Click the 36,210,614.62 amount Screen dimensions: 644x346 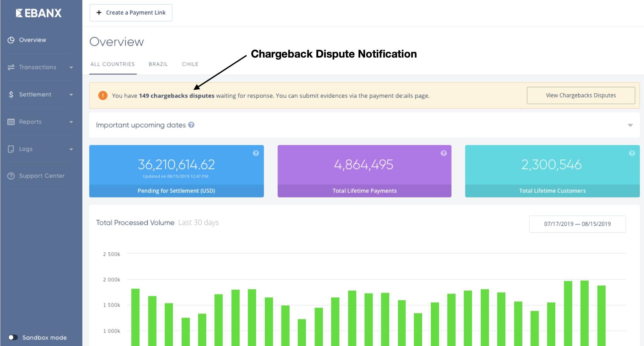(x=176, y=165)
